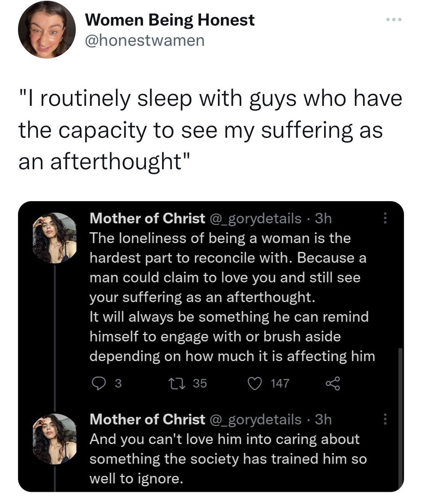The width and height of the screenshot is (422, 504).
Task: Tap the retweet icon showing 35
Action: [x=174, y=383]
